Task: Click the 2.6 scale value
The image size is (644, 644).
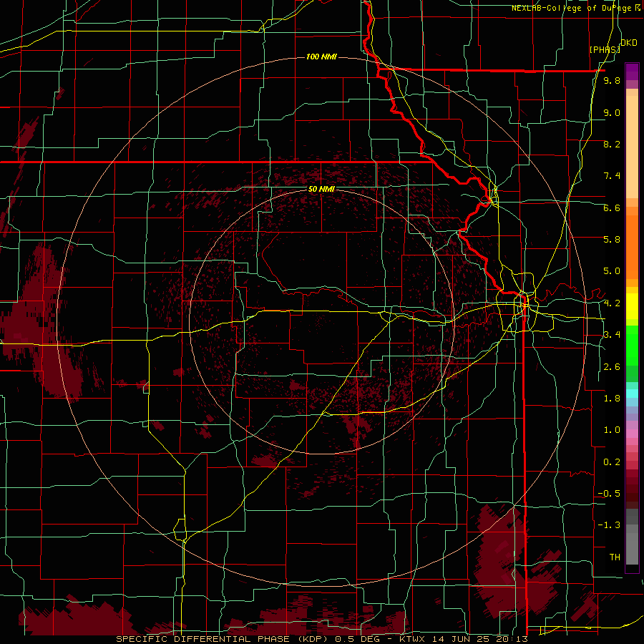Action: (x=612, y=367)
